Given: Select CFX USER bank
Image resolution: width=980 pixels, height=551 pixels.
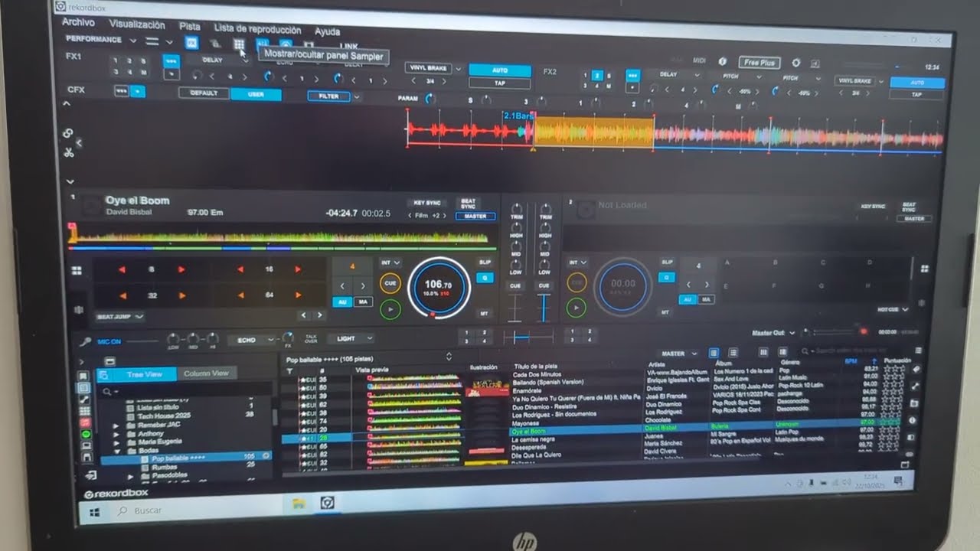Looking at the screenshot, I should (256, 95).
